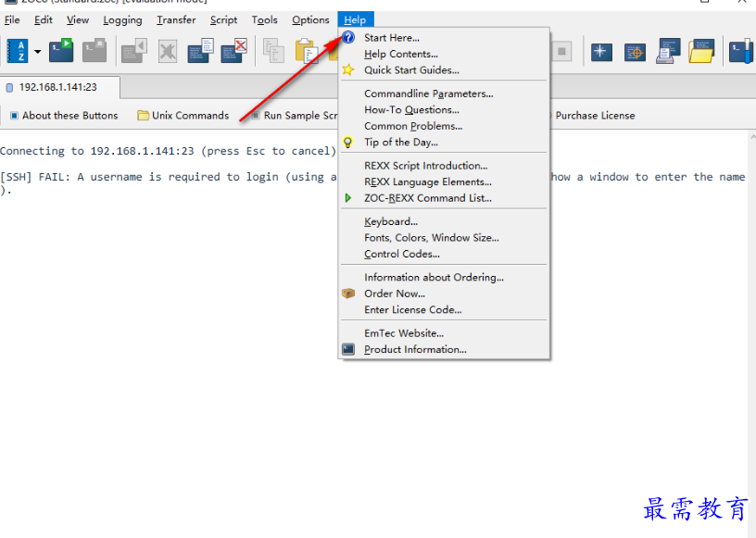The height and width of the screenshot is (538, 756).
Task: Click the quick connection terminal play icon
Action: click(61, 50)
